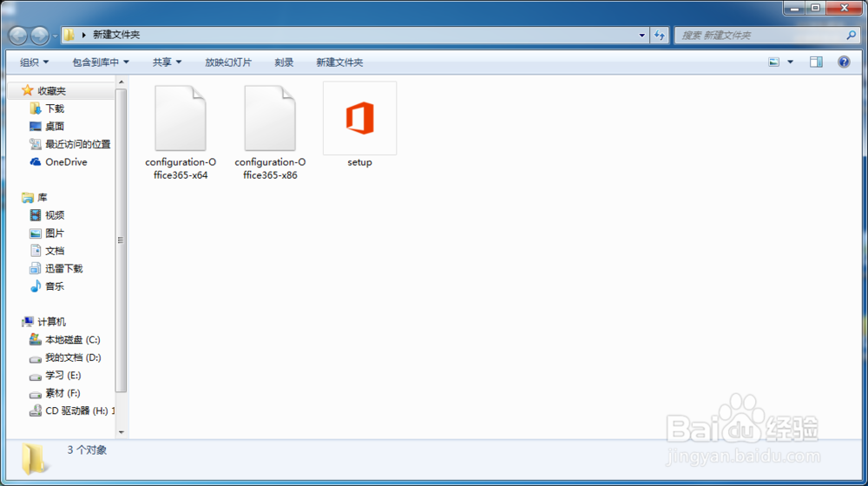Open recent pages dropdown beside Forward button
Screen dimensions: 868x486
(55, 36)
